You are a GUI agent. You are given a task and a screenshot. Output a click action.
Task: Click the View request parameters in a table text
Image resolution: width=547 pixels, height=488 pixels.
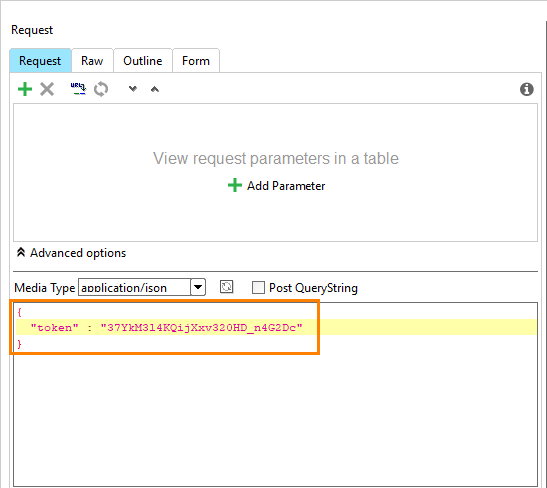(276, 158)
